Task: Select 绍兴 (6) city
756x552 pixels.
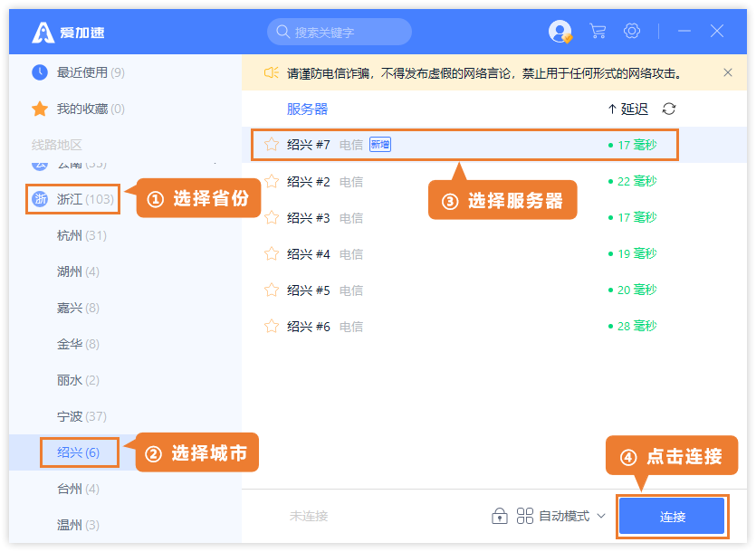Action: pos(79,452)
